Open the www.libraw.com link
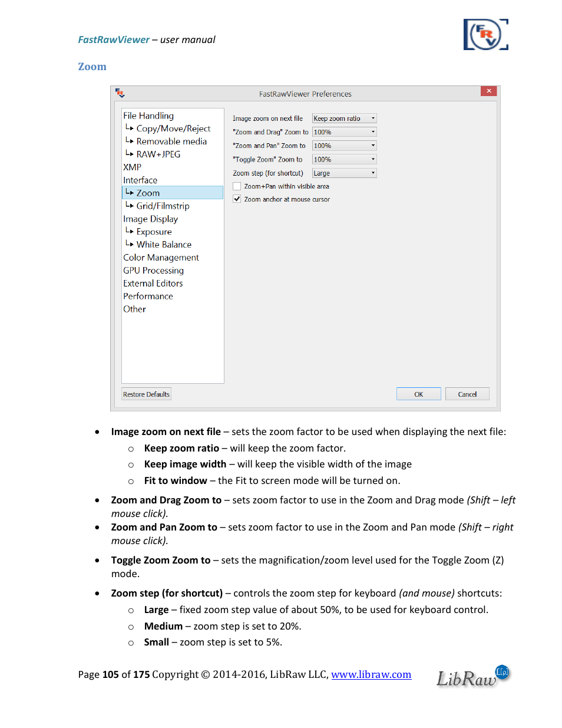The height and width of the screenshot is (728, 562). (x=371, y=674)
